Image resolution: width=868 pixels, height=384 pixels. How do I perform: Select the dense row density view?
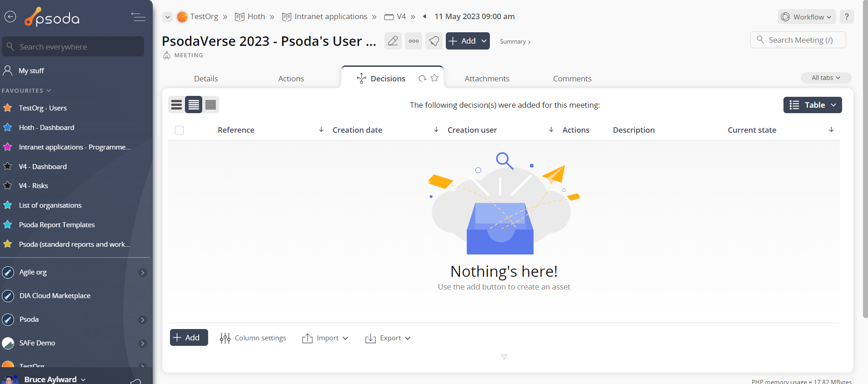tap(210, 105)
